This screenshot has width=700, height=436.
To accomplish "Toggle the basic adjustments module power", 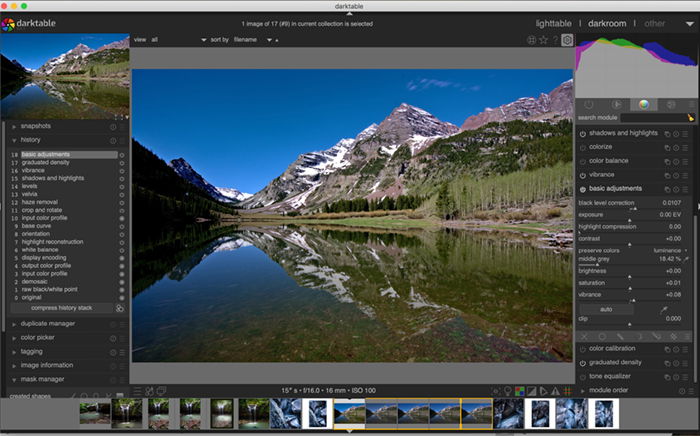I will [583, 189].
